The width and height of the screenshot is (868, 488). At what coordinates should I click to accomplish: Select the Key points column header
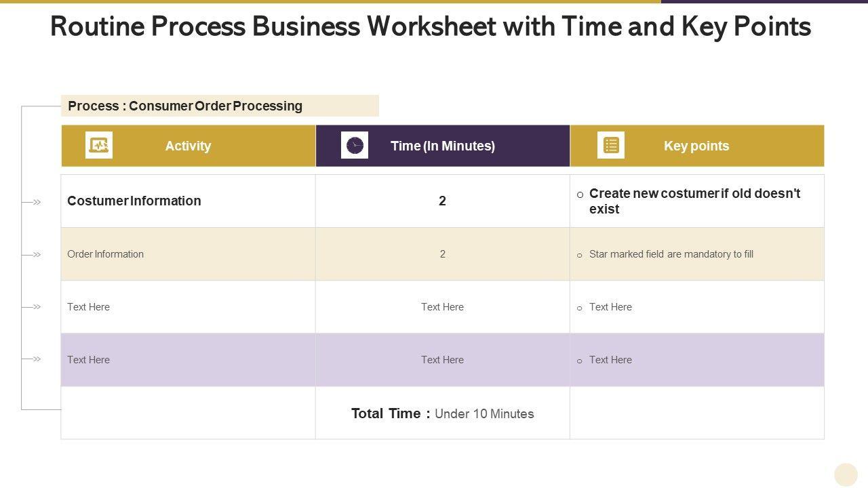696,146
